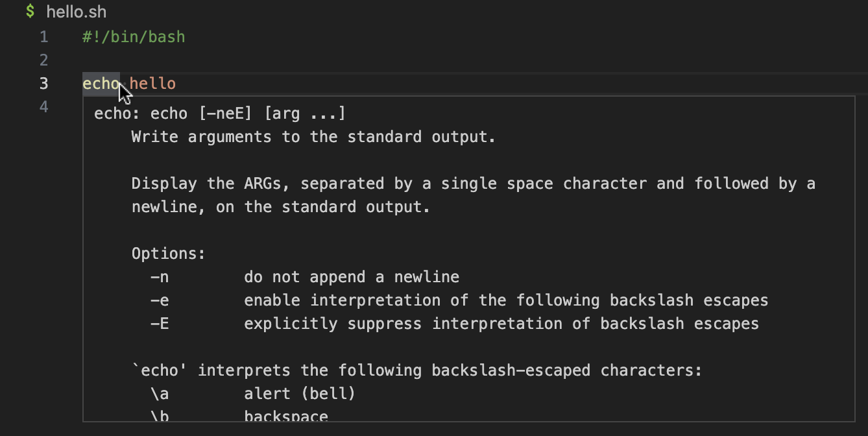Click the Options: heading in hover popup

(x=169, y=254)
